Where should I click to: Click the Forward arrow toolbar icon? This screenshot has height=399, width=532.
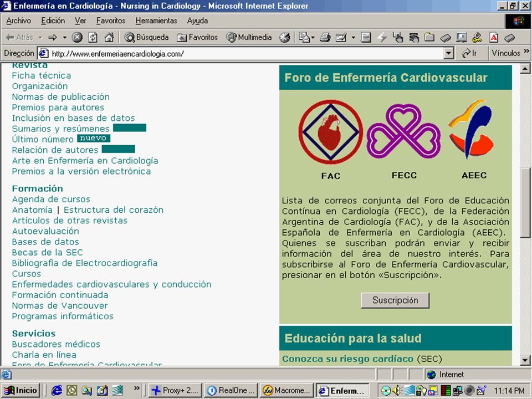click(52, 37)
